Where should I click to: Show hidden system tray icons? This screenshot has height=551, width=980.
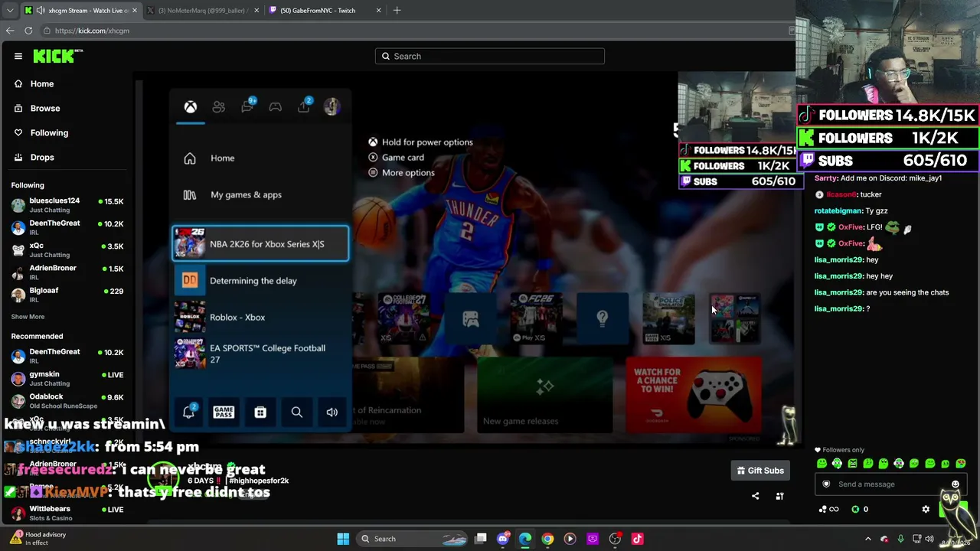[x=868, y=539]
